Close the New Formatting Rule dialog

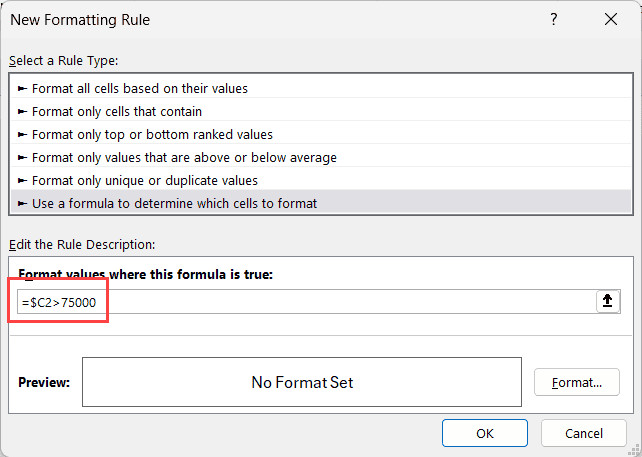tap(610, 20)
